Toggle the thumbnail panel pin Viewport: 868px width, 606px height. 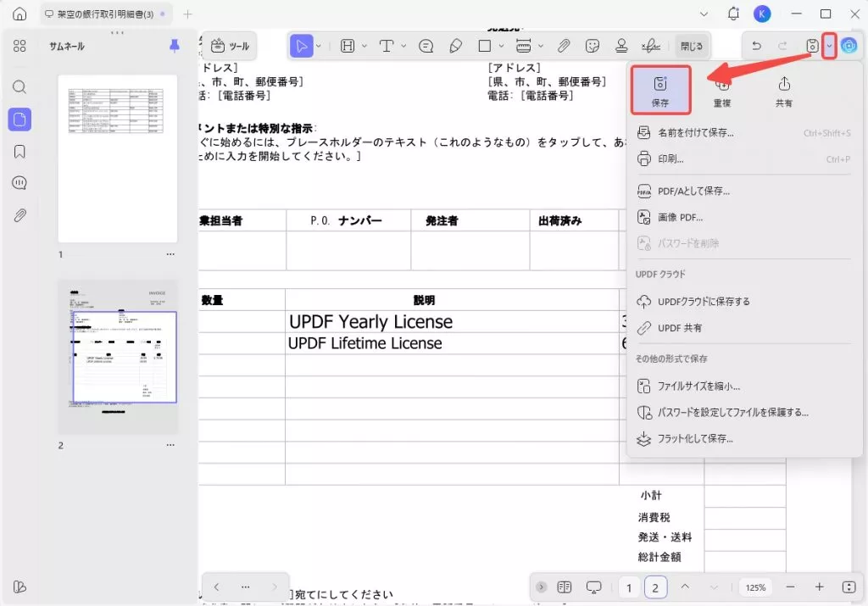174,47
